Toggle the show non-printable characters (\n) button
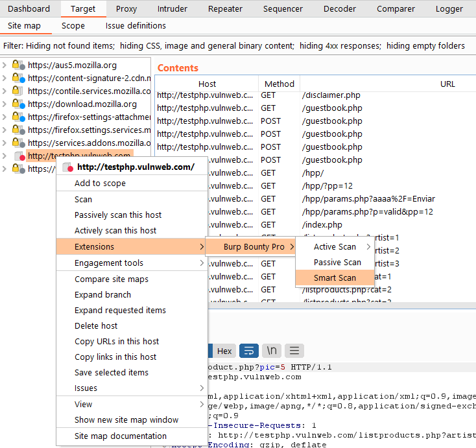 (272, 351)
